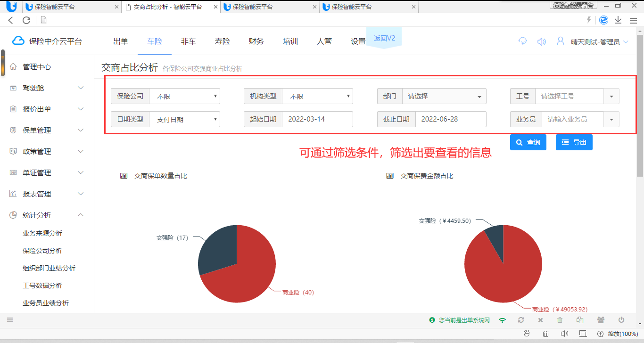Click the trash icon in the browser bottom bar
644x343 pixels.
click(x=545, y=334)
